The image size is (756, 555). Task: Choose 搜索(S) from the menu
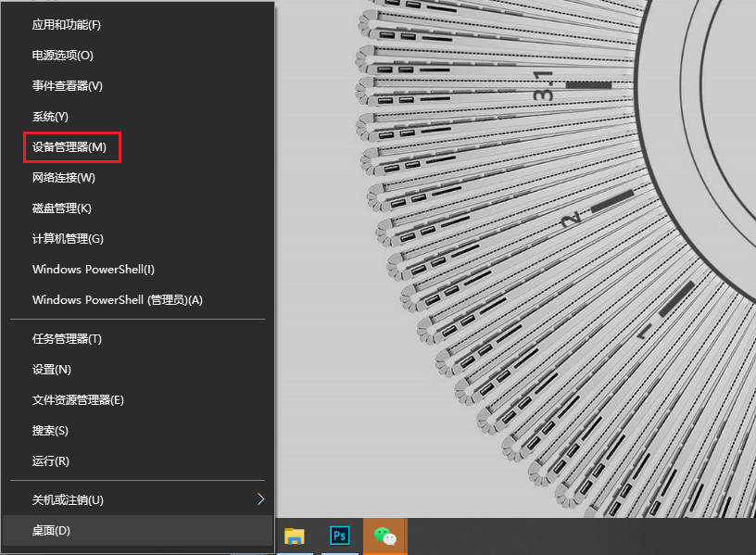click(x=51, y=431)
